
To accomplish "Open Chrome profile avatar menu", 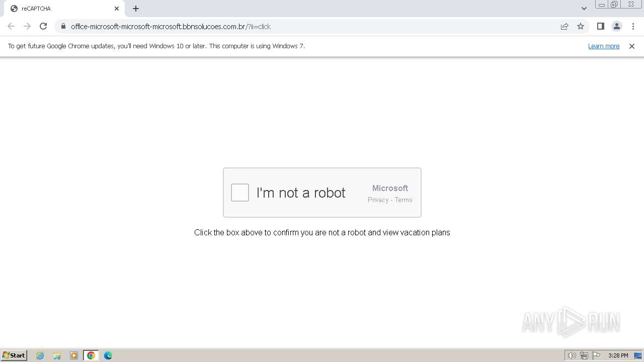I will click(617, 26).
